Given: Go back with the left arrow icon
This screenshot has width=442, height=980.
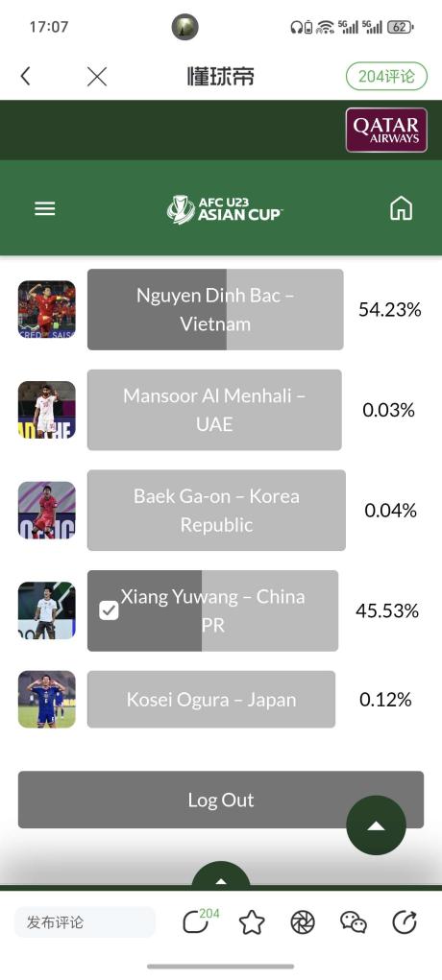Looking at the screenshot, I should [x=25, y=76].
